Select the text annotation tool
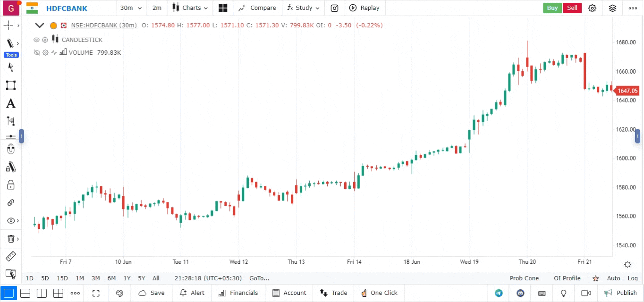This screenshot has width=644, height=302. tap(10, 103)
